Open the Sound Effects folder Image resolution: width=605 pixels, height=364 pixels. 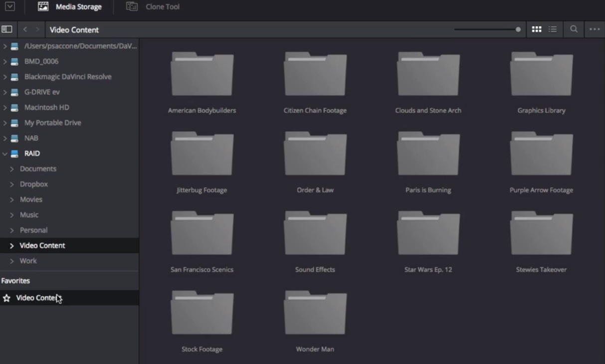[315, 232]
